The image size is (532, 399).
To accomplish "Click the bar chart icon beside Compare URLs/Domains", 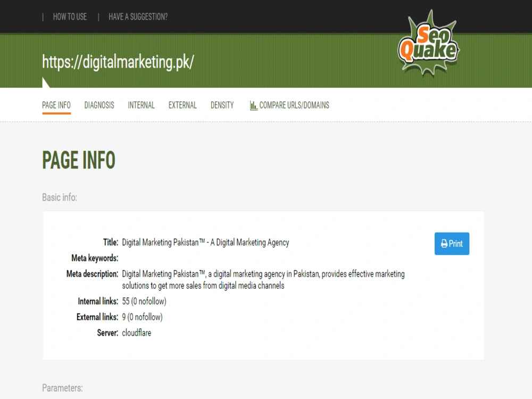I will [253, 105].
